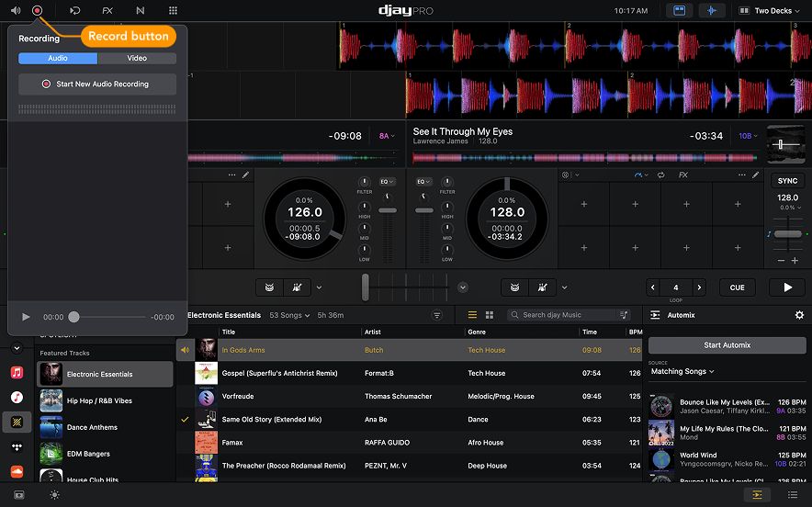Click the left deck Neural Mix cat icon
The width and height of the screenshot is (812, 507).
point(269,287)
